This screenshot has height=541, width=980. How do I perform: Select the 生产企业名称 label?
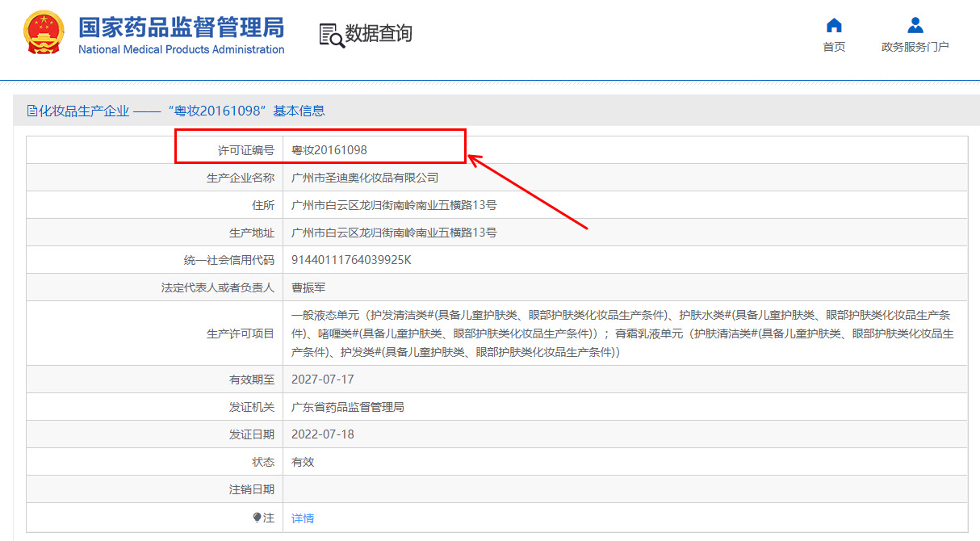point(241,178)
